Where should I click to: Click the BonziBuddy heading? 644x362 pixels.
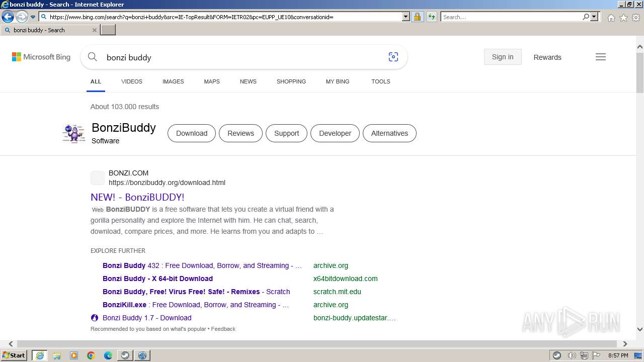pyautogui.click(x=124, y=128)
